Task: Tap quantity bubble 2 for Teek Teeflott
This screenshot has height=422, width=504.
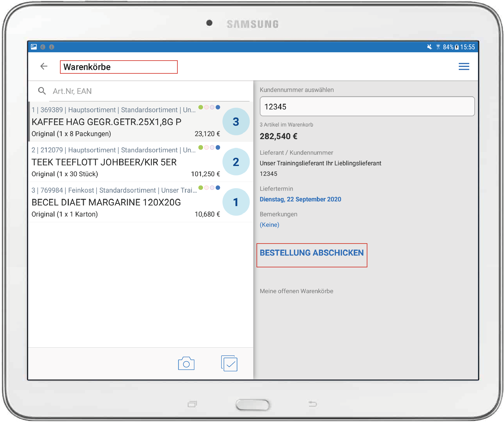Action: point(236,162)
